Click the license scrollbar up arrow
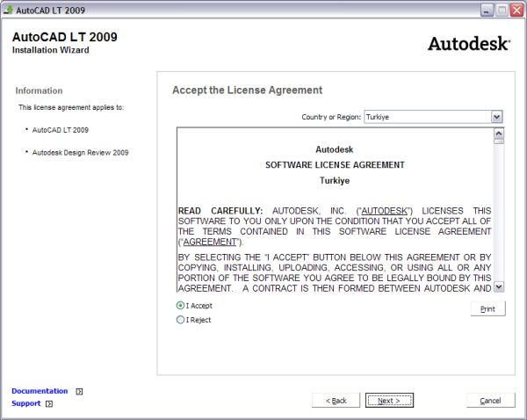 (499, 134)
